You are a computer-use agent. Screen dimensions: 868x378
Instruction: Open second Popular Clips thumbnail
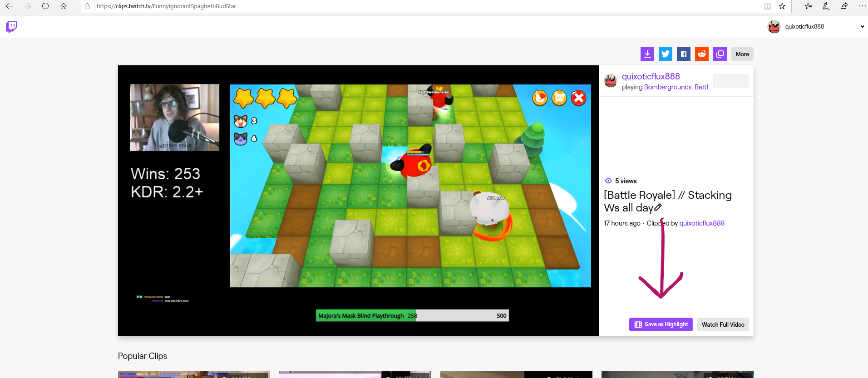355,374
